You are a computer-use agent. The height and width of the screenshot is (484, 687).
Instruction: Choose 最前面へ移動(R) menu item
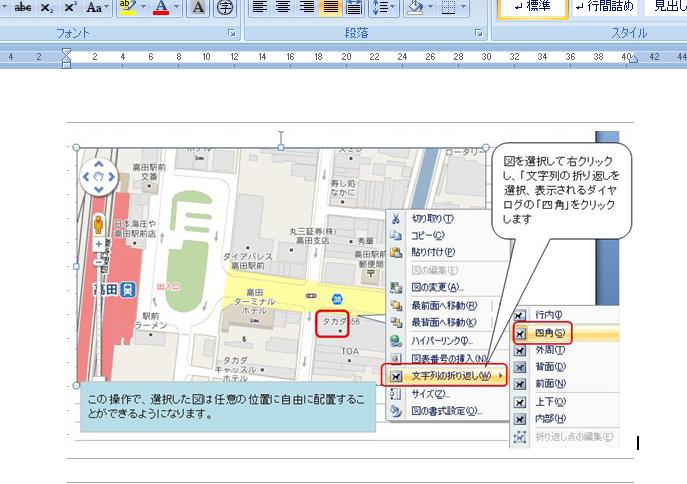447,305
